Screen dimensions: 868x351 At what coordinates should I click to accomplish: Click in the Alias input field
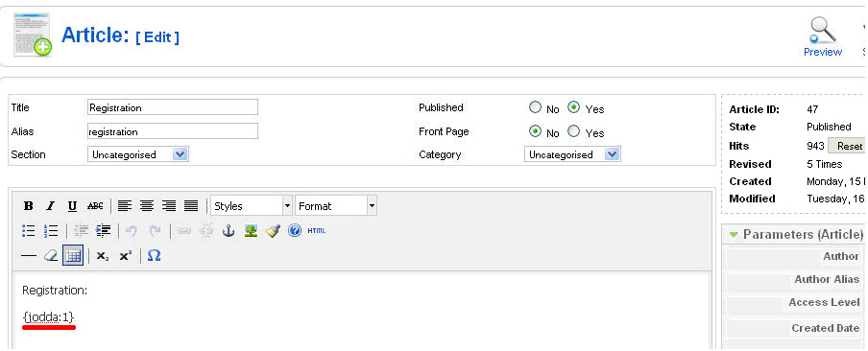[173, 131]
